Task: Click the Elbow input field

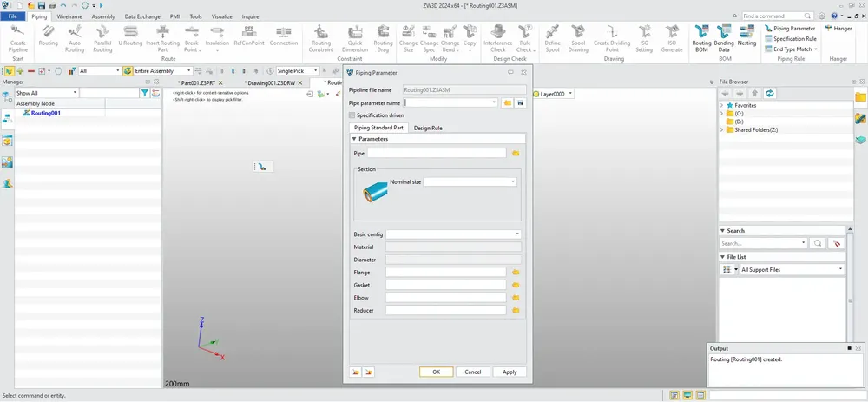Action: tap(446, 298)
